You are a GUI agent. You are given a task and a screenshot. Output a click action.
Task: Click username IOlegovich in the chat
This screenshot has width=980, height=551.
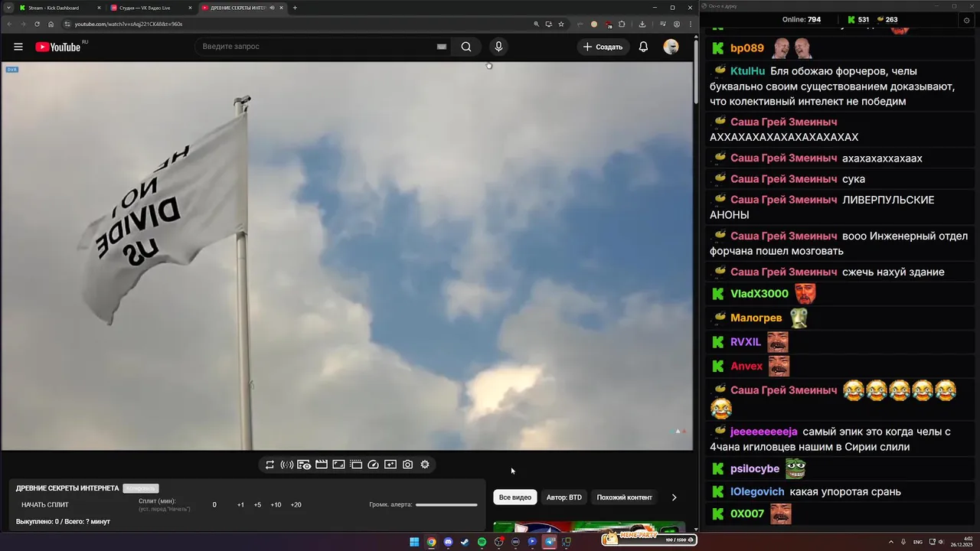(x=757, y=492)
